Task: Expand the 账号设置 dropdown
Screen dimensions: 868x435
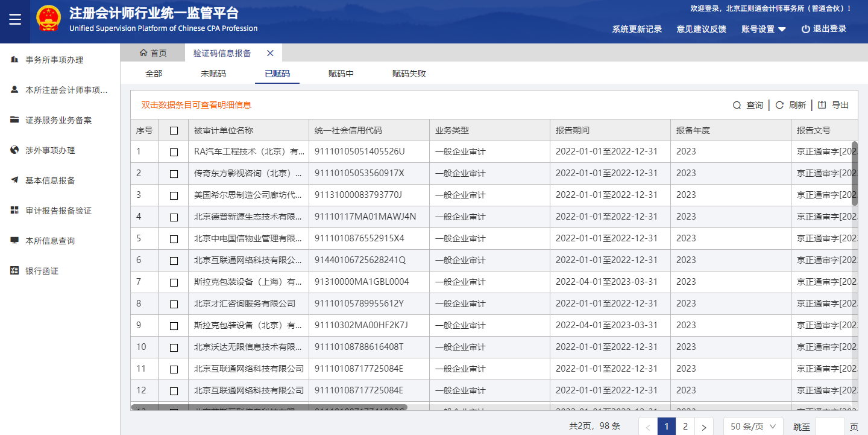Action: coord(763,29)
